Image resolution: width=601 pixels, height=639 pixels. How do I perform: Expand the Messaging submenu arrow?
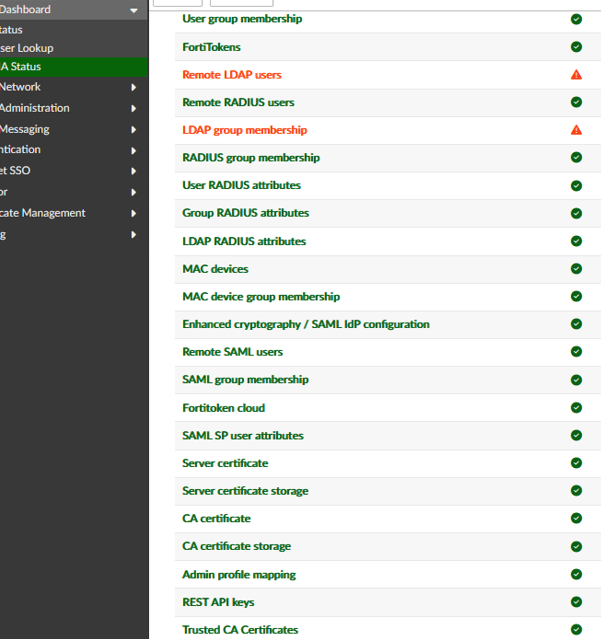(133, 130)
